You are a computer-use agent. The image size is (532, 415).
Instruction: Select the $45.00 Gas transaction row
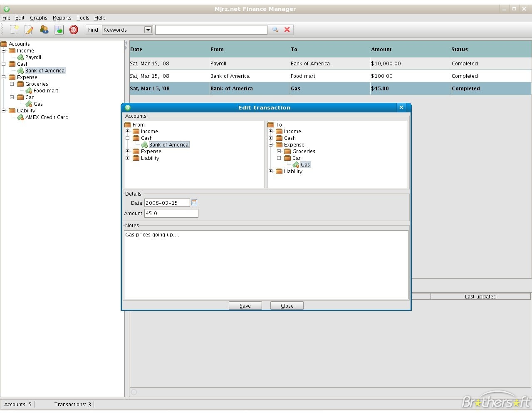tap(331, 89)
